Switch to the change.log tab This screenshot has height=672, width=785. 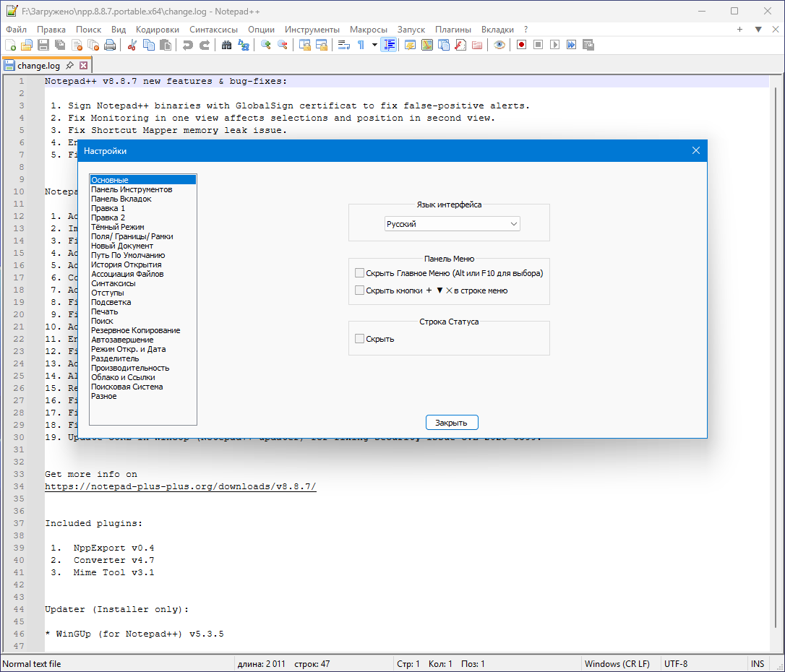tap(39, 65)
